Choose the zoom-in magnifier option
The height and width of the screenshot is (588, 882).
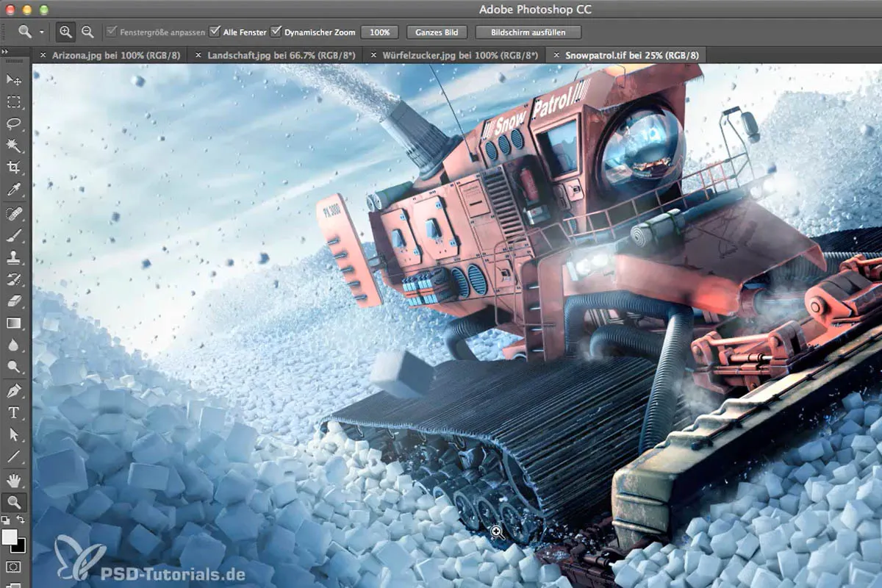[65, 32]
